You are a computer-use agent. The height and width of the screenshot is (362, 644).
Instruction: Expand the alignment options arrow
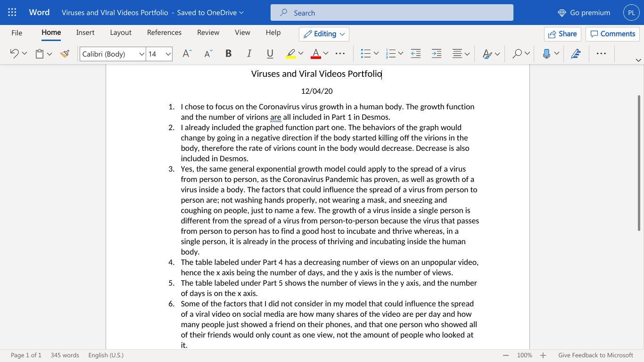[x=467, y=54]
